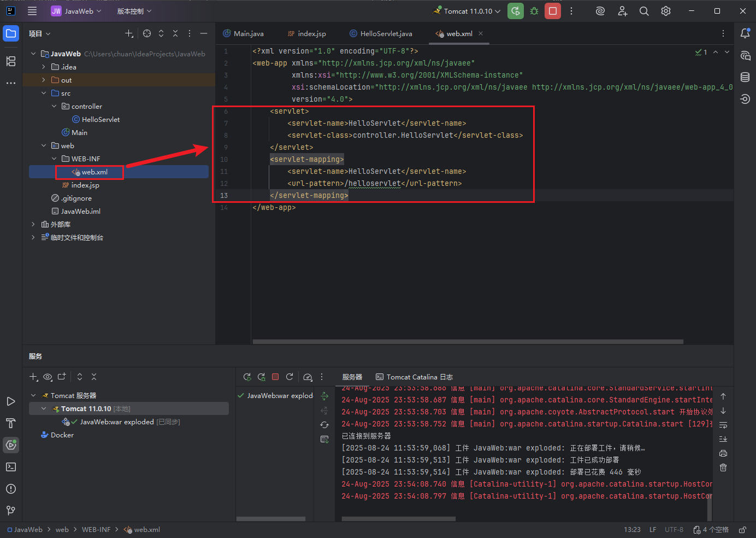The height and width of the screenshot is (538, 756).
Task: Expand the 外部库 node
Action: [33, 224]
